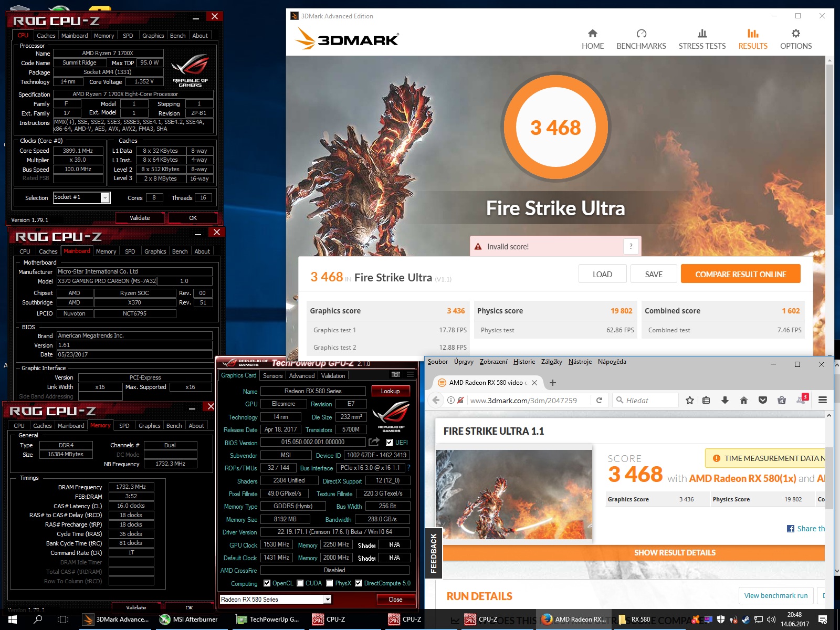Click OK in top CPU-Z window

point(193,218)
